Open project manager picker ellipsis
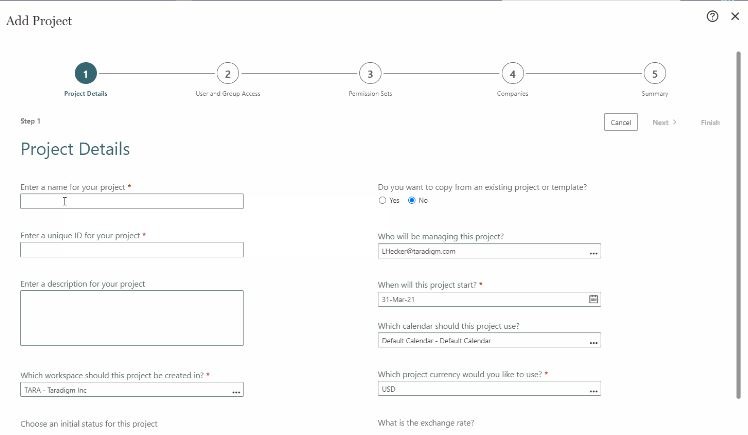Image resolution: width=748 pixels, height=435 pixels. coord(593,253)
